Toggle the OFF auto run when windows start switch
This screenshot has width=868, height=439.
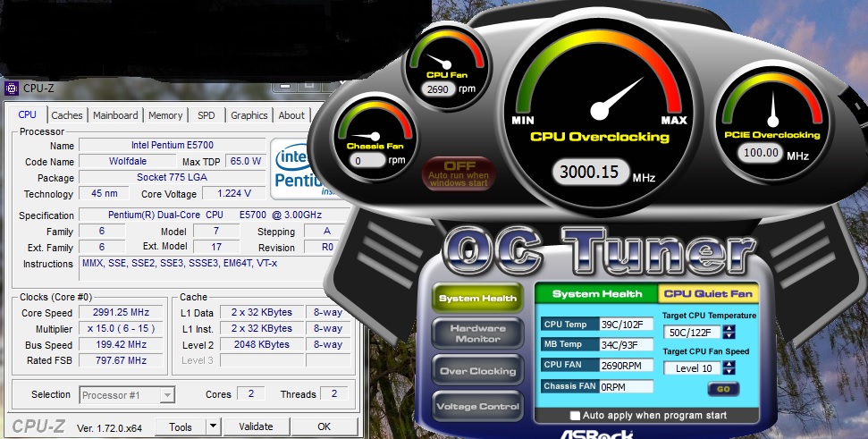click(x=459, y=173)
